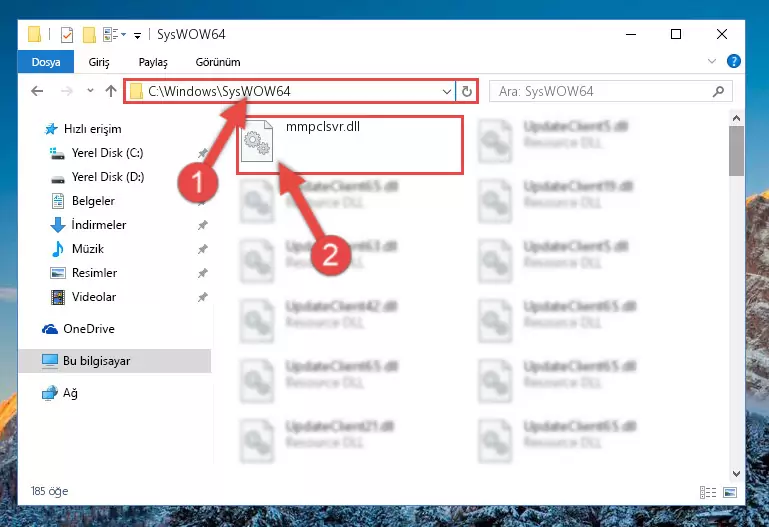
Task: Select Bu bilgisayar in navigation pane
Action: [114, 361]
